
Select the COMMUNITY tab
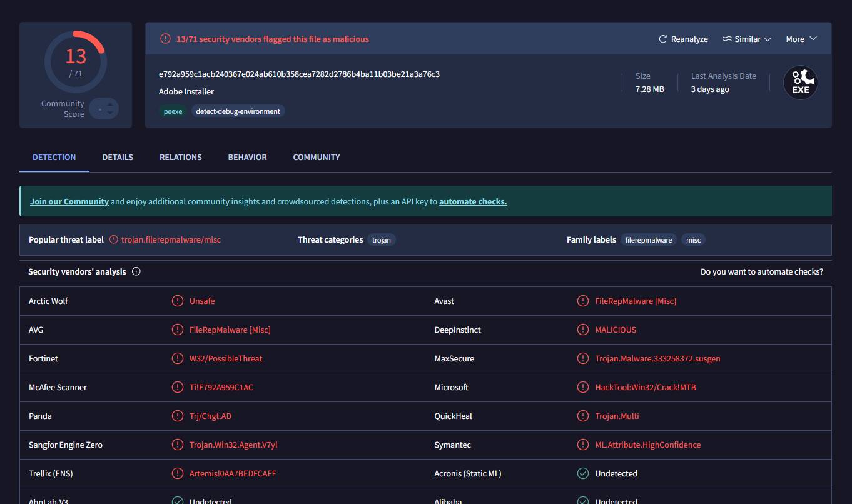(x=317, y=157)
